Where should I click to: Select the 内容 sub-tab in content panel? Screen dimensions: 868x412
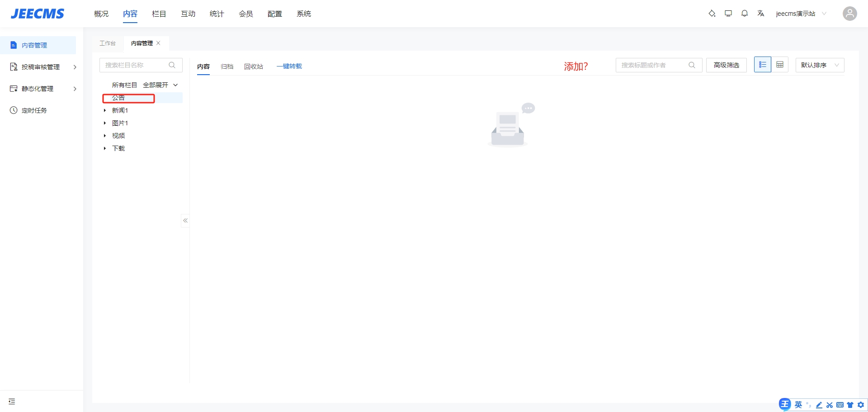(203, 66)
